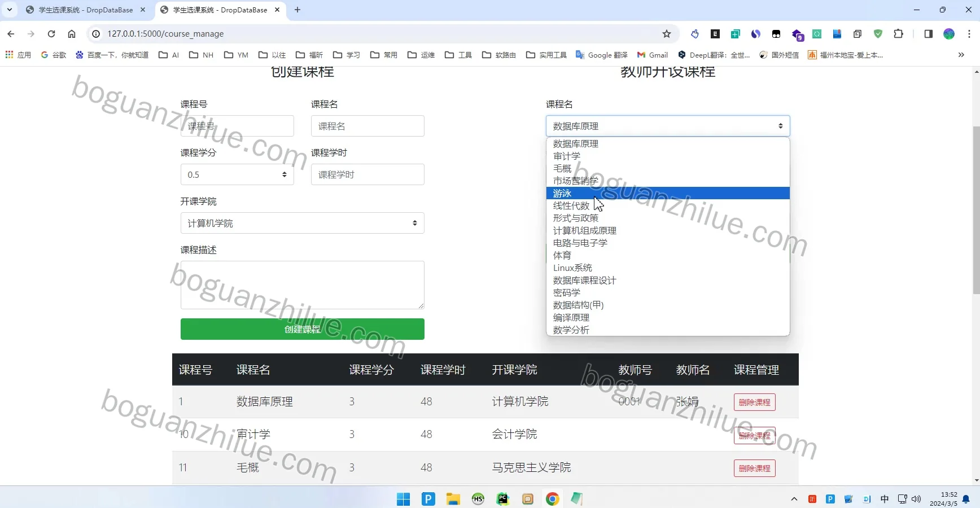980x508 pixels.
Task: Open the Chrome extensions puzzle icon
Action: 898,34
